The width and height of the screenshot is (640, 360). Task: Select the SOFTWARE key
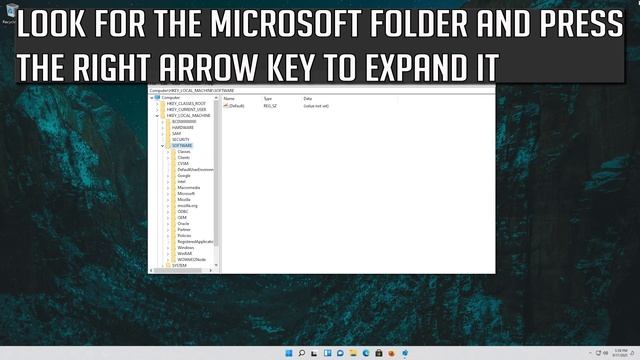tap(182, 146)
